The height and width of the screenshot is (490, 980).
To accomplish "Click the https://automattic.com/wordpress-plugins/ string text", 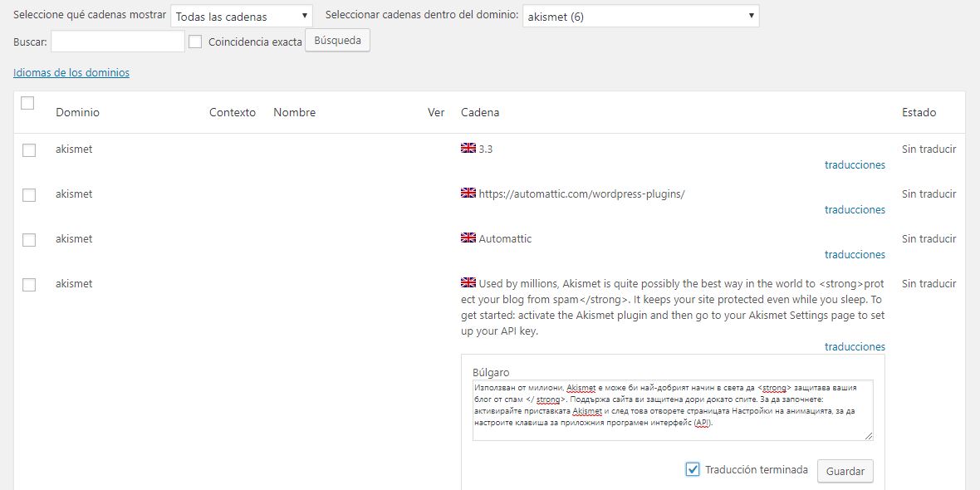I will [582, 194].
